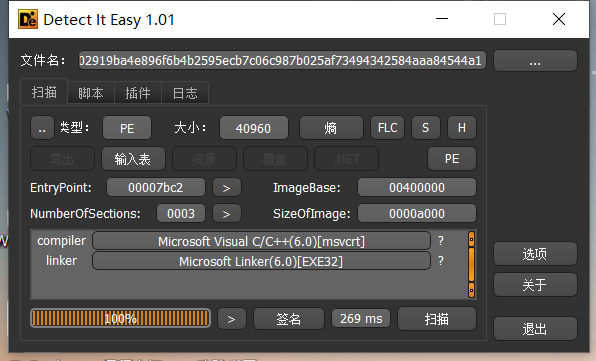Click the FLC button
This screenshot has width=596, height=361.
[387, 128]
